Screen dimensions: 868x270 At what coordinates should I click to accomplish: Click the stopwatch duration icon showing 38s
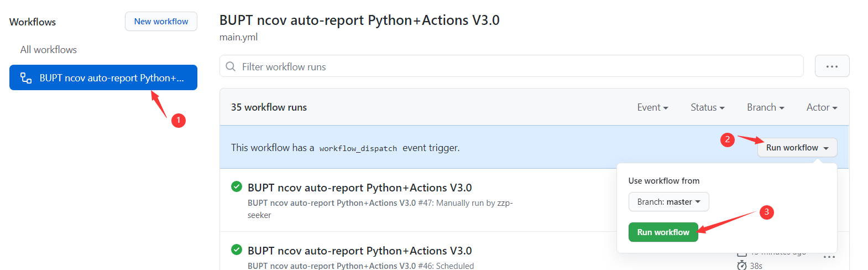(742, 266)
